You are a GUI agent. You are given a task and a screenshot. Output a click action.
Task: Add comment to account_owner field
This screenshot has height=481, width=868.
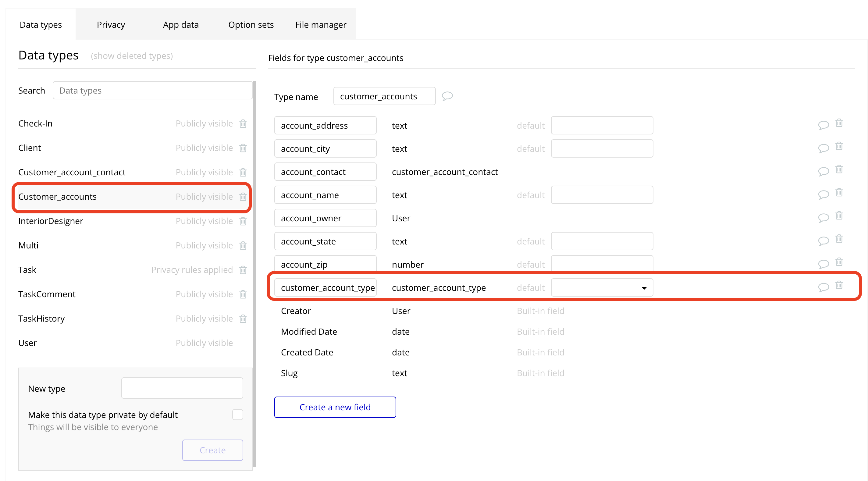click(x=823, y=218)
